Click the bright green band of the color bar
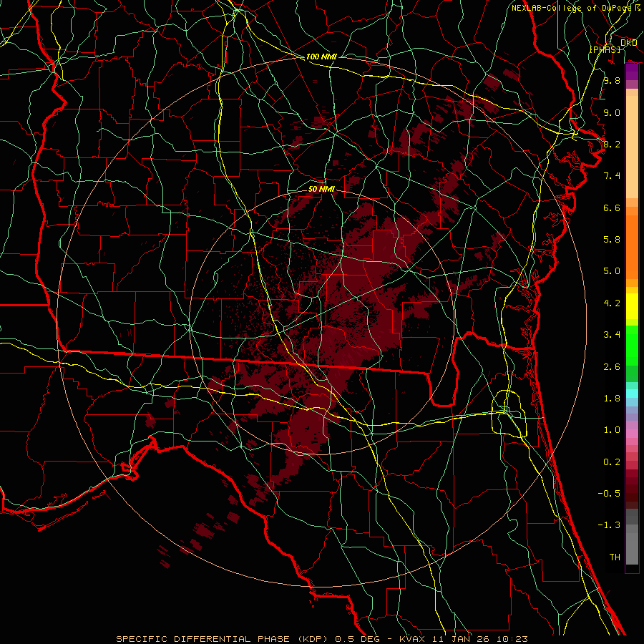This screenshot has height=644, width=644. click(x=632, y=346)
